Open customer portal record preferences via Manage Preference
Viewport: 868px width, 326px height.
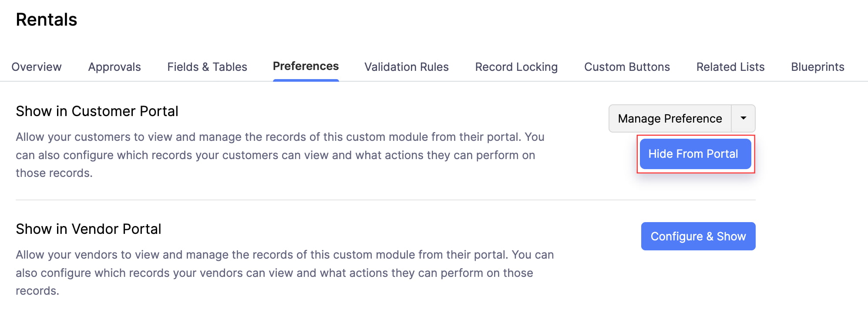point(669,118)
